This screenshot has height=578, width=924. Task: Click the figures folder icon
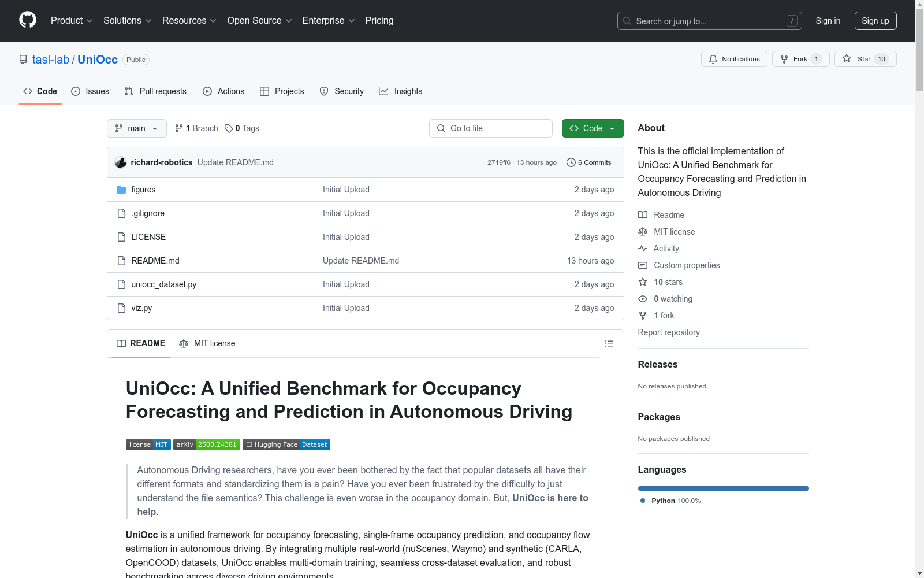click(x=121, y=190)
